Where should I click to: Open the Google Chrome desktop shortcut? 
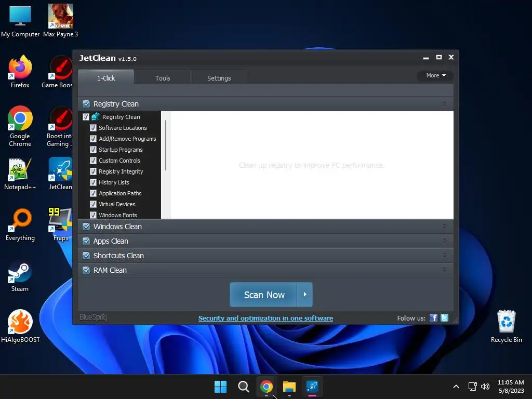pos(20,126)
